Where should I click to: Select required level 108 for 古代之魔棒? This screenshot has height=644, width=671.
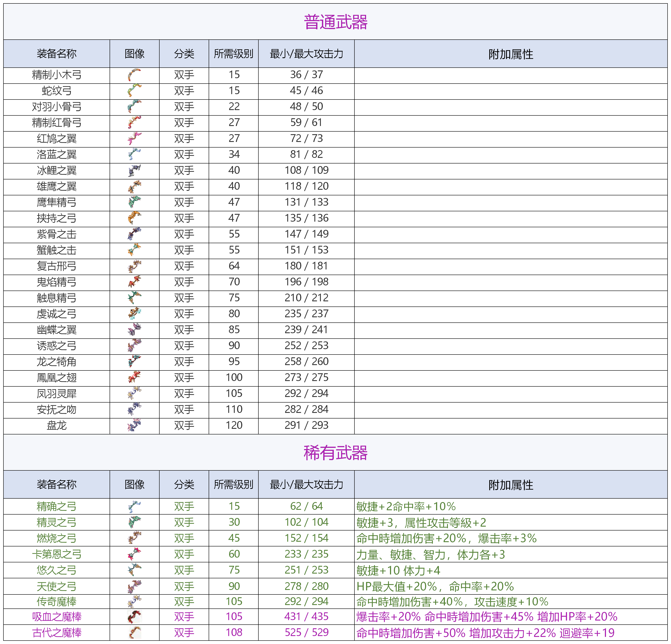tap(234, 632)
